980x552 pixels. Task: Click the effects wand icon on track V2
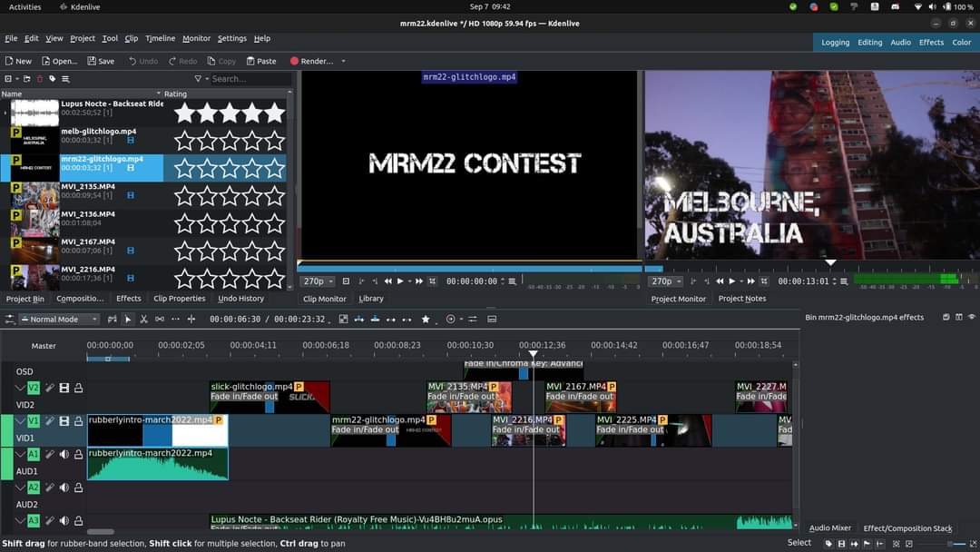49,388
